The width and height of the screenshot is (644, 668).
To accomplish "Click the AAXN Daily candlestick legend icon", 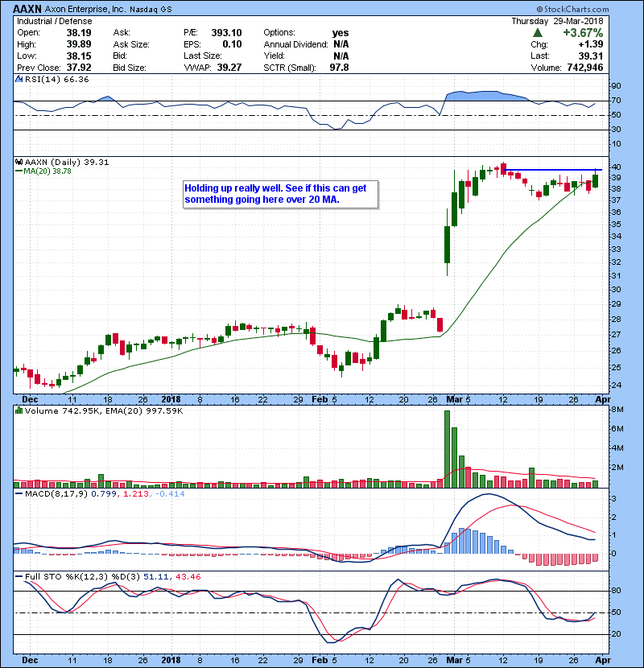I will tap(19, 162).
